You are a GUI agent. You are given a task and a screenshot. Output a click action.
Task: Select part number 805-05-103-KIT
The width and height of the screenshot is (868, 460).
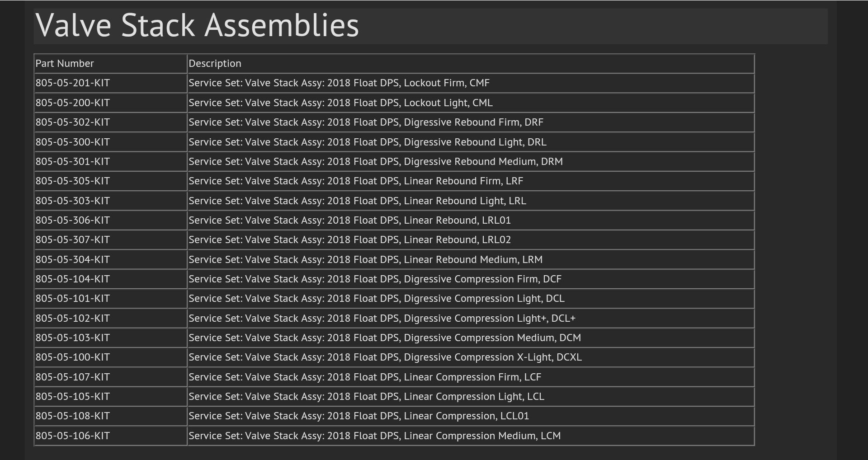point(73,338)
